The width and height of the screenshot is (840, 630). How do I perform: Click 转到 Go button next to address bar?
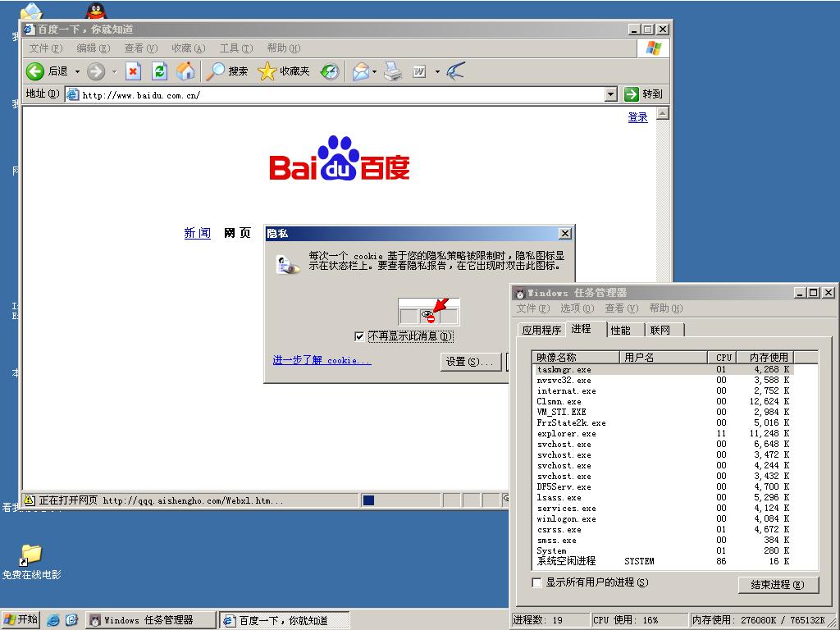point(644,94)
